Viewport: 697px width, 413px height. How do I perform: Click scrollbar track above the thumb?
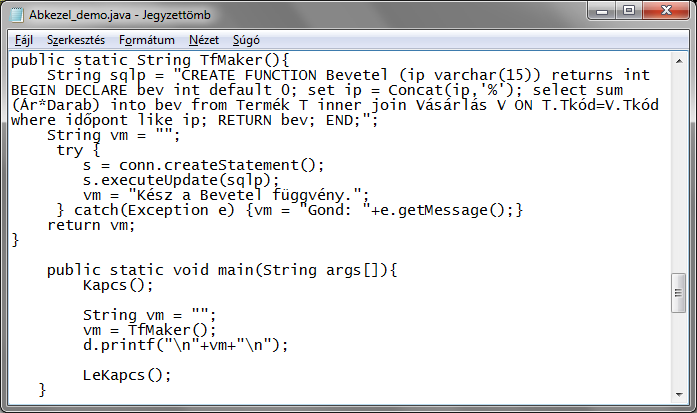679,169
